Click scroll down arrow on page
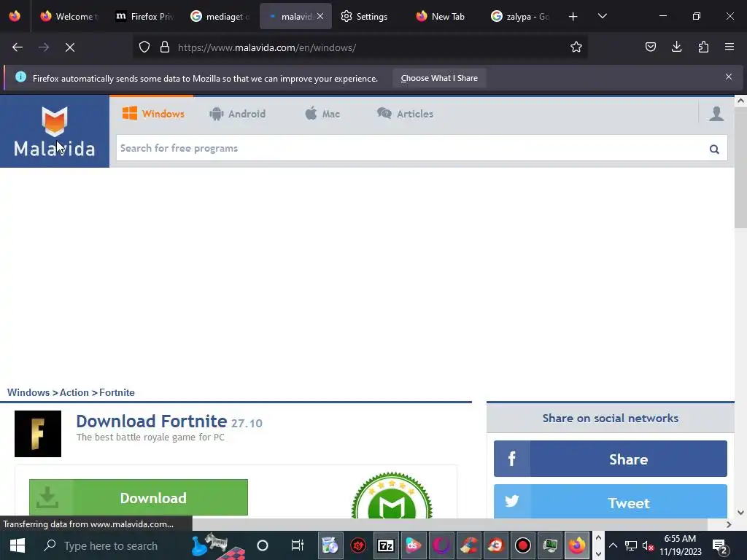The width and height of the screenshot is (747, 560). tap(740, 513)
